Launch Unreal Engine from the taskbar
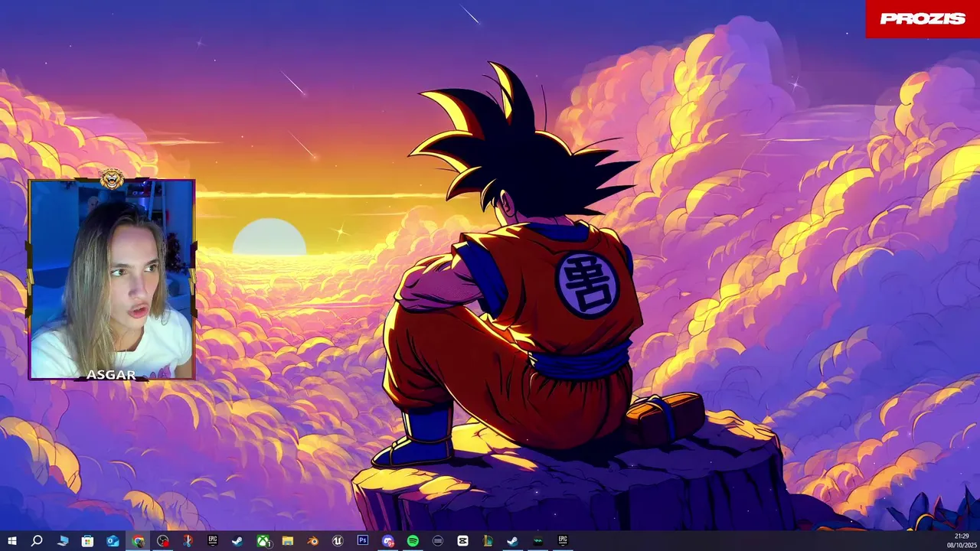 point(338,541)
